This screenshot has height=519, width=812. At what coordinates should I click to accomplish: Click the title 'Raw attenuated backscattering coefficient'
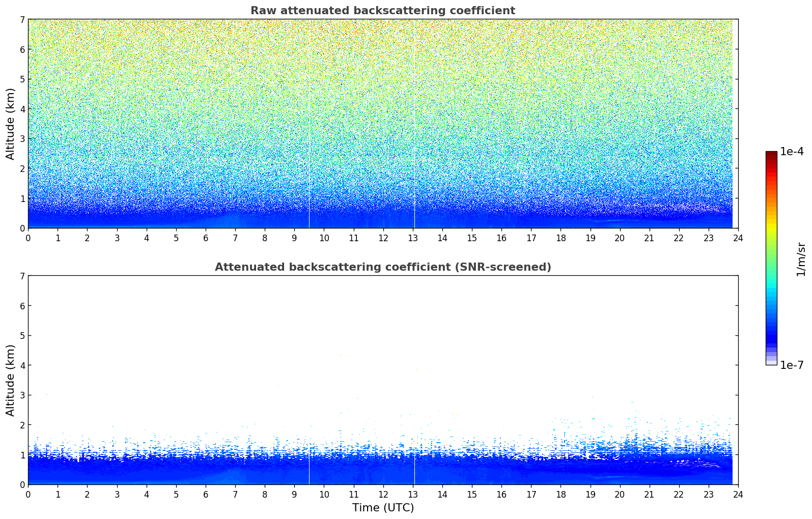[x=383, y=11]
